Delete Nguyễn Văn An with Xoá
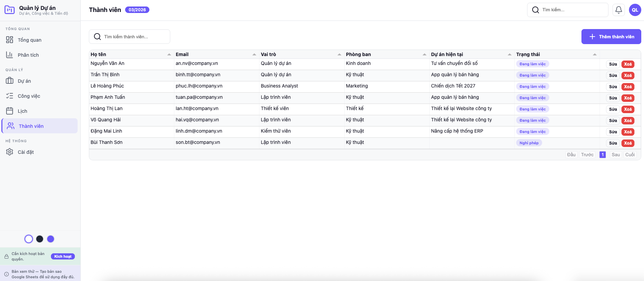 tap(628, 64)
